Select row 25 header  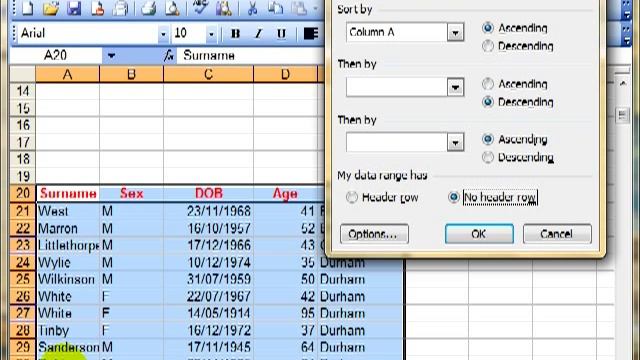pos(23,279)
